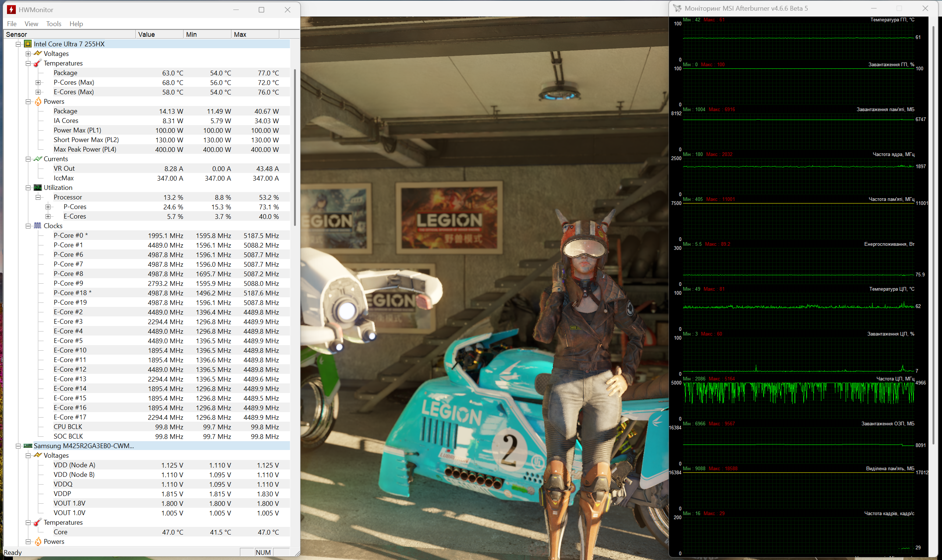Open the View menu
The image size is (942, 560).
[x=31, y=24]
